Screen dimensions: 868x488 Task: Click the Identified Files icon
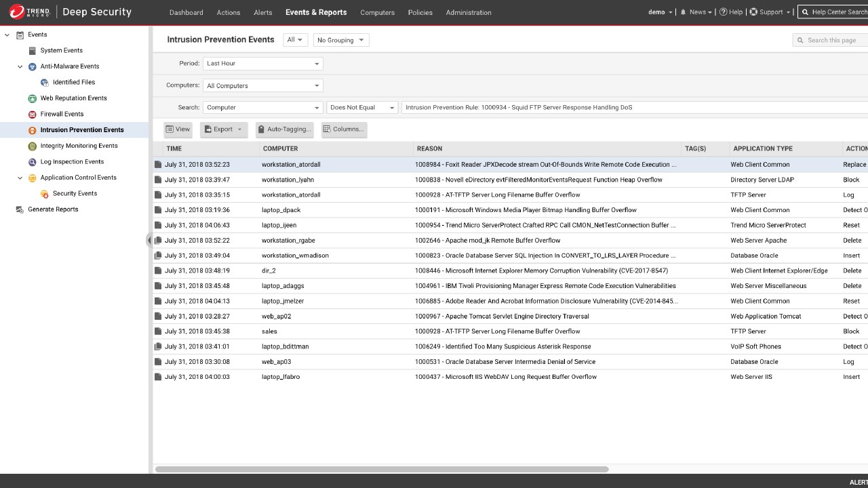click(45, 83)
